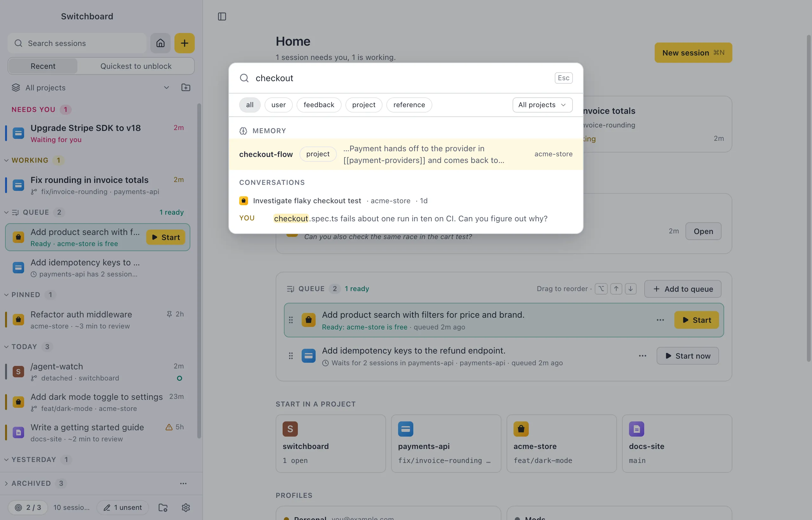The width and height of the screenshot is (812, 520).
Task: Switch to Quickest to unblock tab
Action: click(x=136, y=66)
